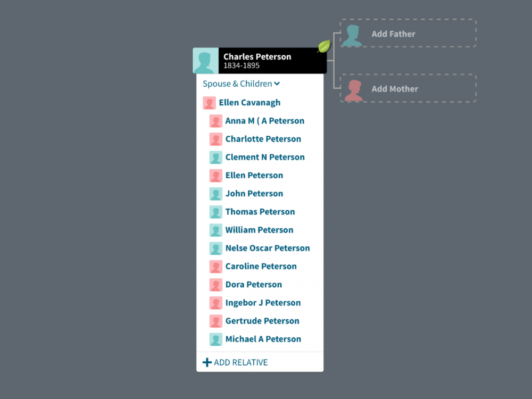The image size is (532, 399).
Task: Click the green leaf hint icon
Action: 323,47
